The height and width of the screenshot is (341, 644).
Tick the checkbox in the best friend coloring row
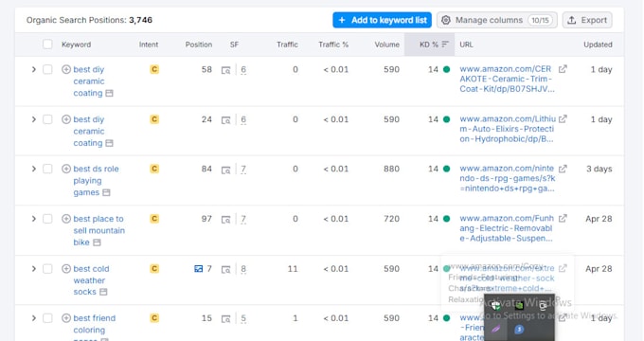coord(47,318)
